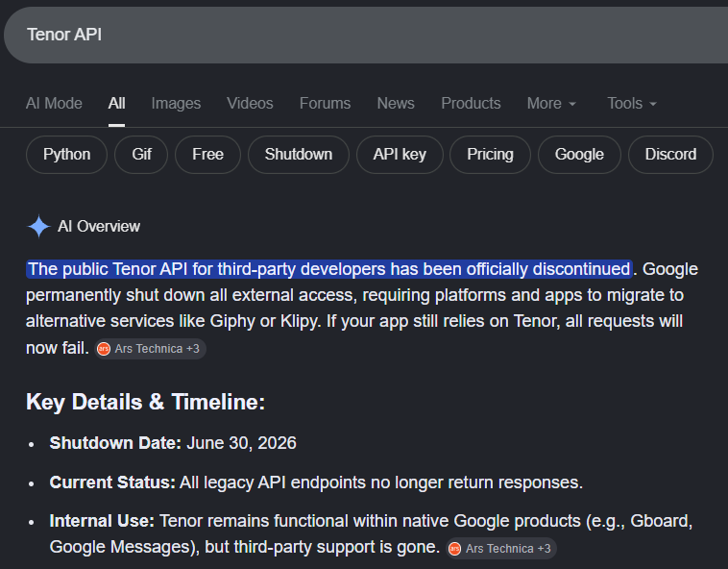728x569 pixels.
Task: Open the Tools dropdown
Action: 632,103
